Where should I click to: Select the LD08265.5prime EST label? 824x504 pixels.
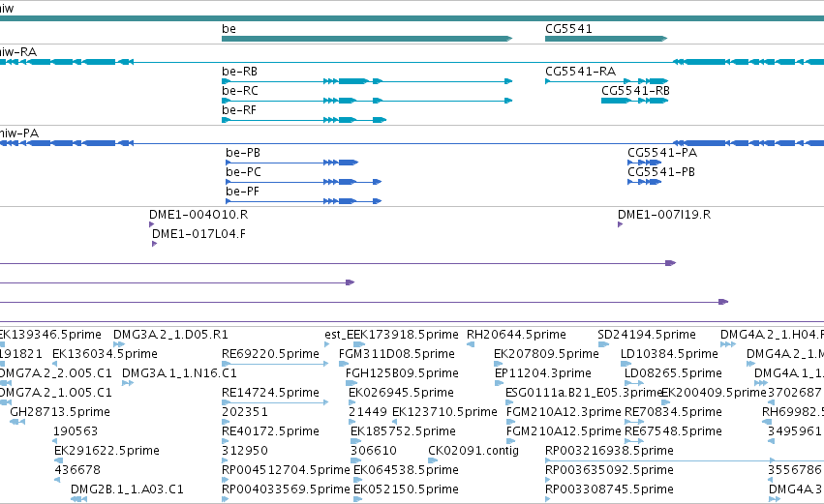pyautogui.click(x=673, y=373)
